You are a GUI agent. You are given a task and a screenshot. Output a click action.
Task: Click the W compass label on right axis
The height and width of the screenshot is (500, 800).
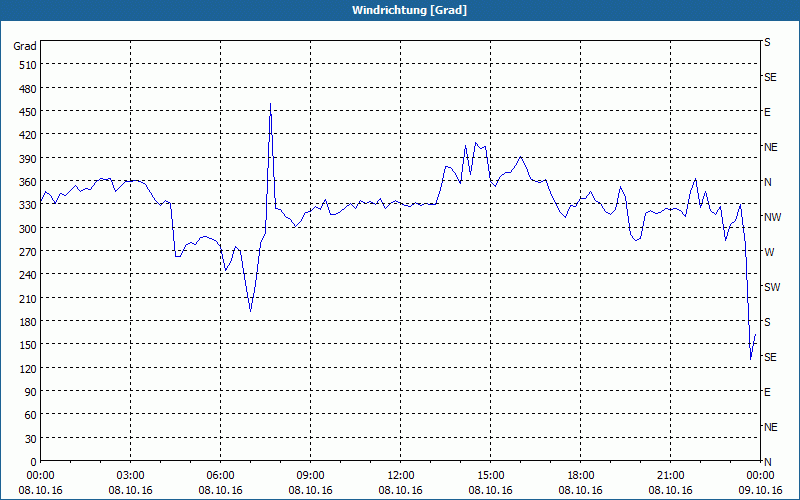coord(769,252)
